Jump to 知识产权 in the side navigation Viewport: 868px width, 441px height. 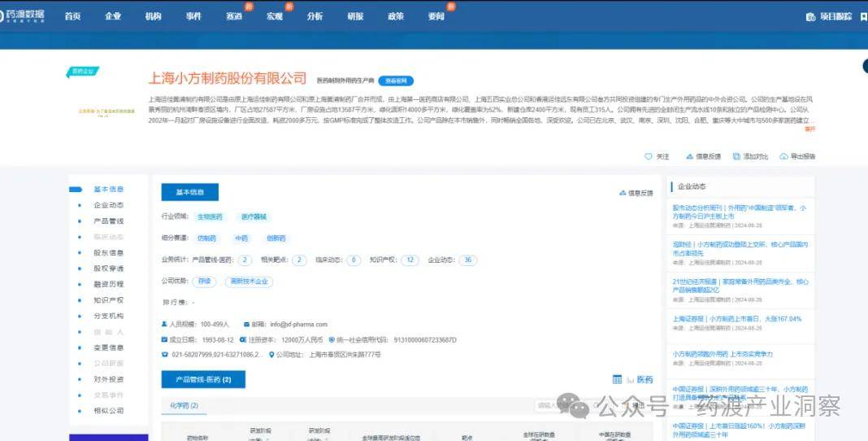tap(109, 300)
